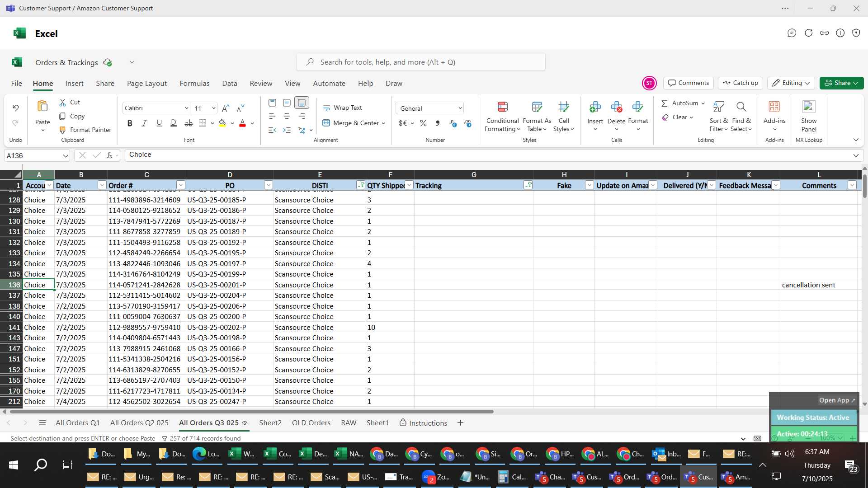Click Show Panel MX Lookup icon
This screenshot has width=868, height=488.
click(x=808, y=107)
